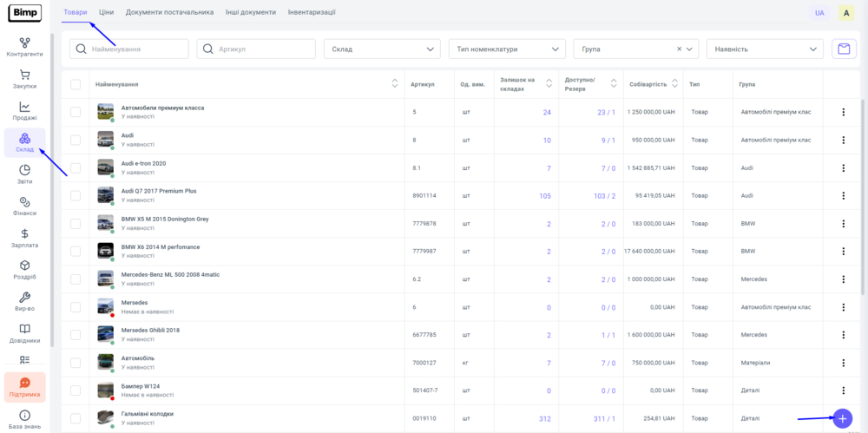Click the Підтримка support button
Screen dimensions: 868x433
click(x=24, y=387)
